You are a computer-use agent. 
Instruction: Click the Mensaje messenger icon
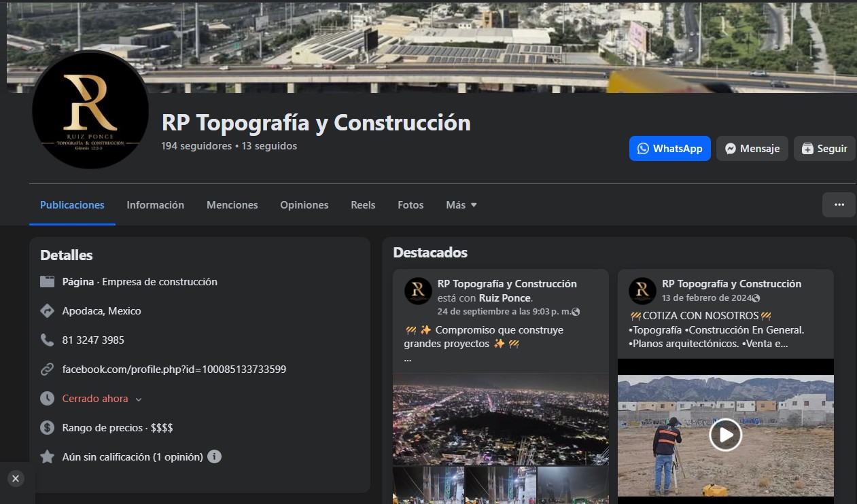point(730,148)
